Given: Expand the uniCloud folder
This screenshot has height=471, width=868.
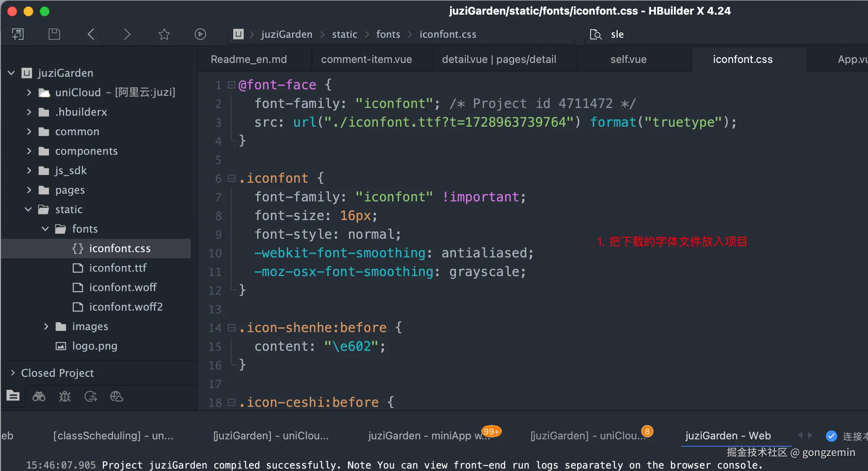Looking at the screenshot, I should pyautogui.click(x=29, y=93).
